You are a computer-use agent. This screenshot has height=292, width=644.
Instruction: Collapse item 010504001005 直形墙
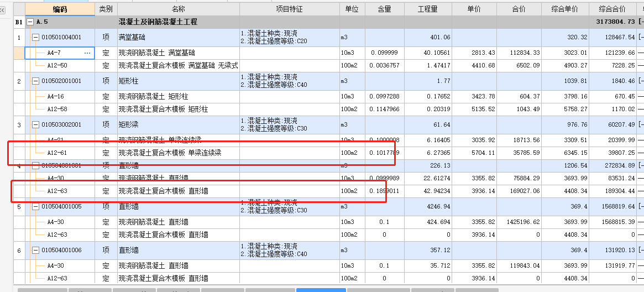[x=36, y=206]
